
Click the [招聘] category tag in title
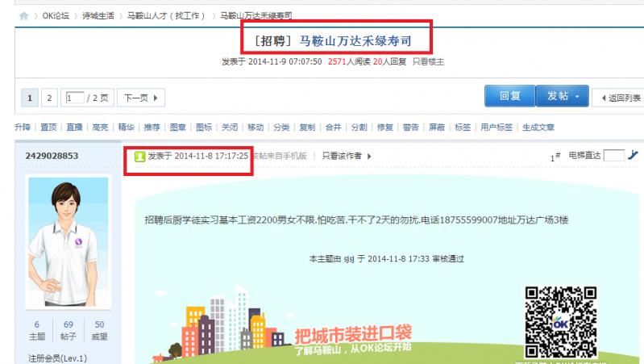pyautogui.click(x=272, y=40)
